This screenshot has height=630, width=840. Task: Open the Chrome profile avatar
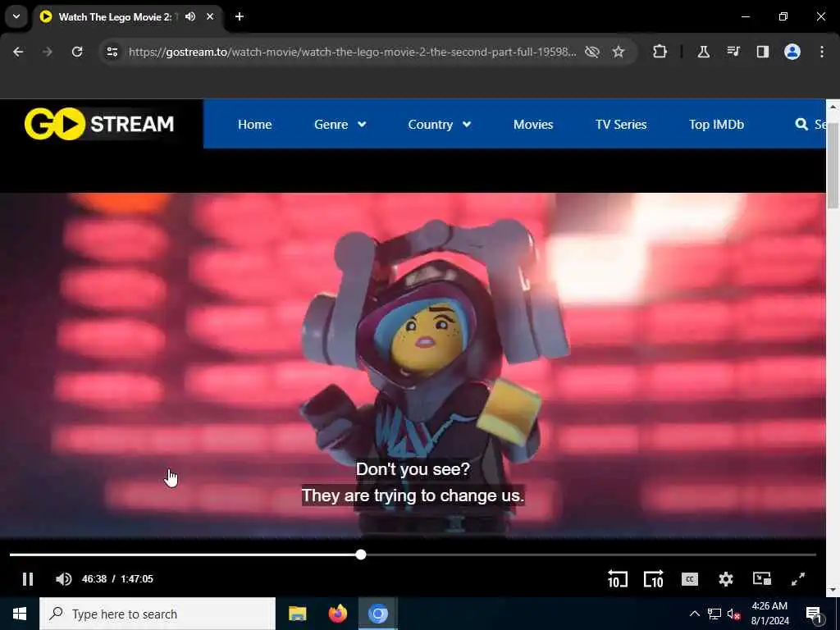(x=792, y=52)
